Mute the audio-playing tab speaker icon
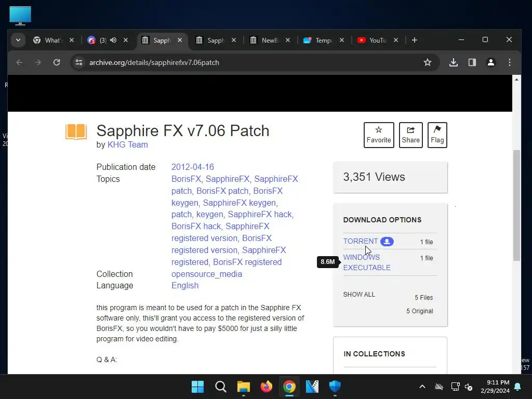 [x=113, y=40]
